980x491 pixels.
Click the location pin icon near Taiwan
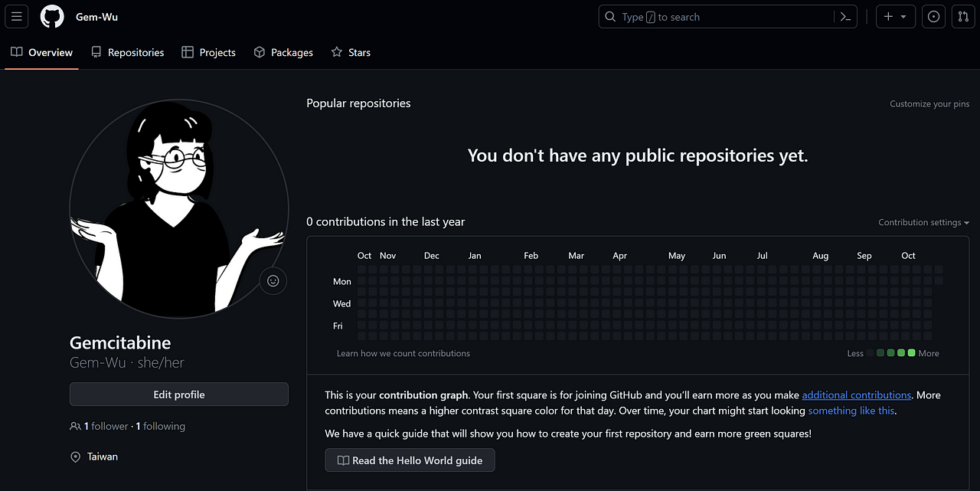[76, 457]
